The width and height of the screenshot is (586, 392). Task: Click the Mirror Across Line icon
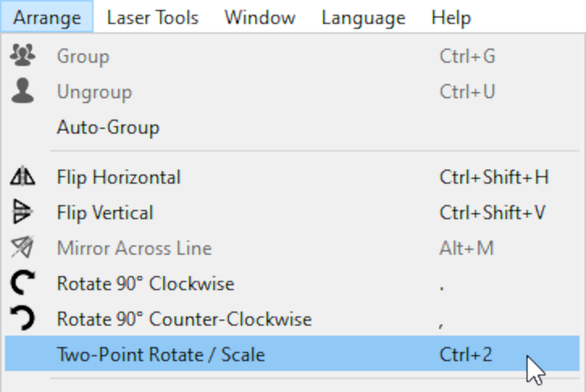pos(23,247)
